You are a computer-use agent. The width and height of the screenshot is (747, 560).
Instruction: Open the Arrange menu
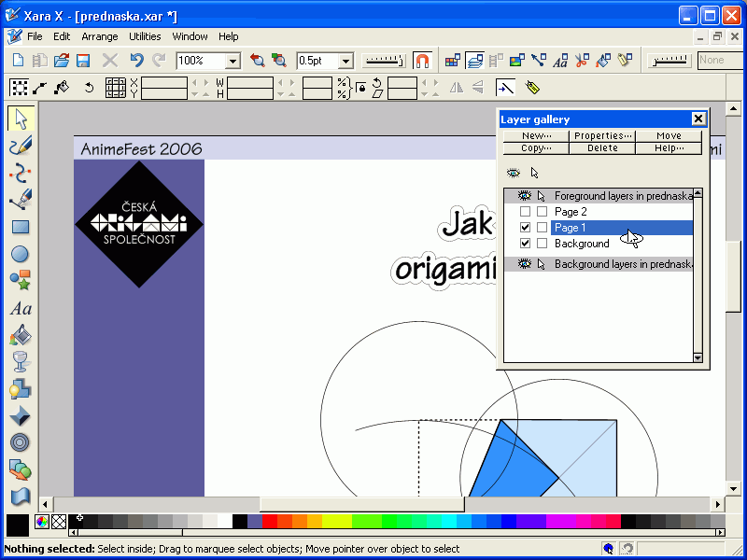coord(100,36)
